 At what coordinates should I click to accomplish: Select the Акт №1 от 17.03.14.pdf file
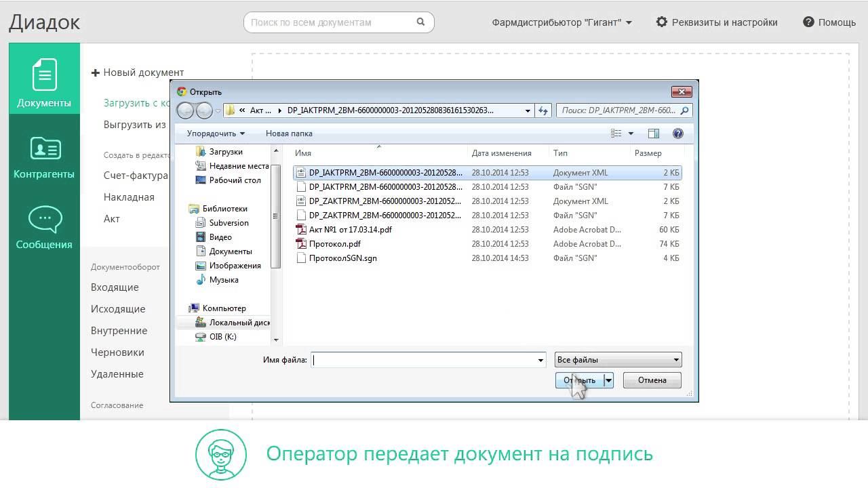pyautogui.click(x=488, y=230)
